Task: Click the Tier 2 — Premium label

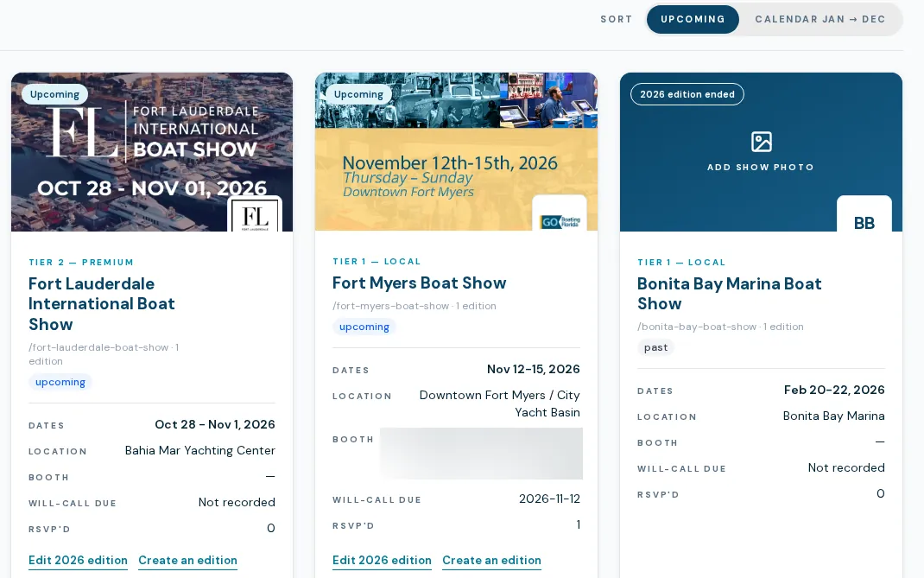Action: pos(81,263)
